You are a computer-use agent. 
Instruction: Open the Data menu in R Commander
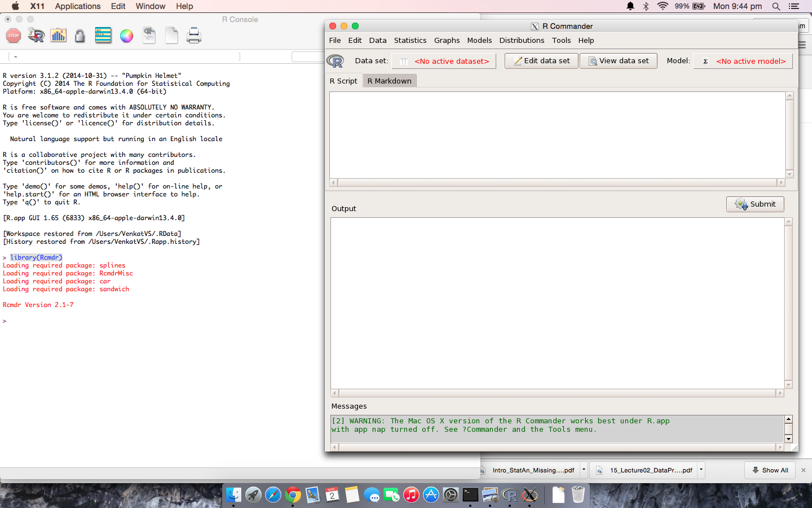[378, 41]
